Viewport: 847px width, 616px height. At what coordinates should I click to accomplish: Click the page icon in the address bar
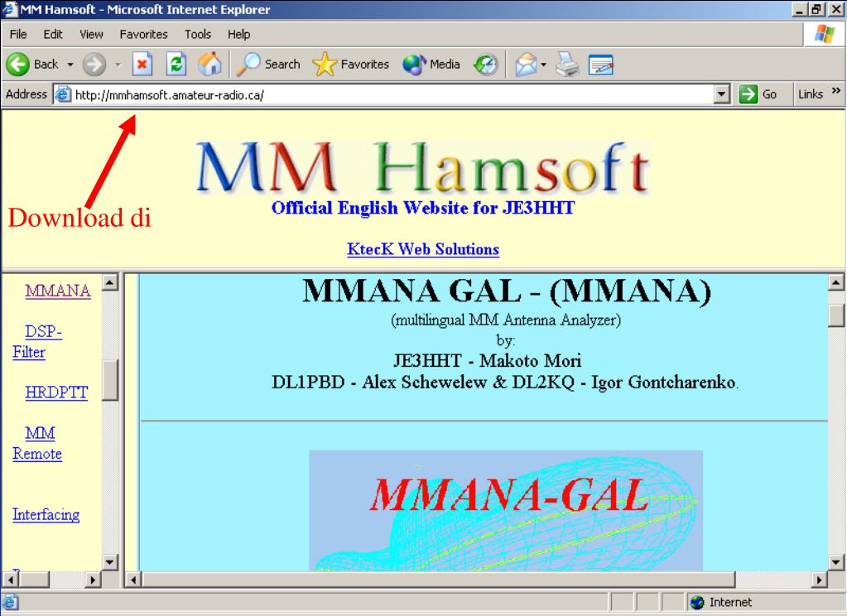click(63, 94)
